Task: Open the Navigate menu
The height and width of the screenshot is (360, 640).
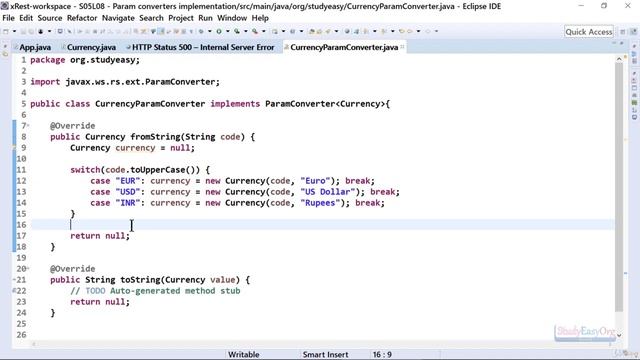Action: [118, 18]
